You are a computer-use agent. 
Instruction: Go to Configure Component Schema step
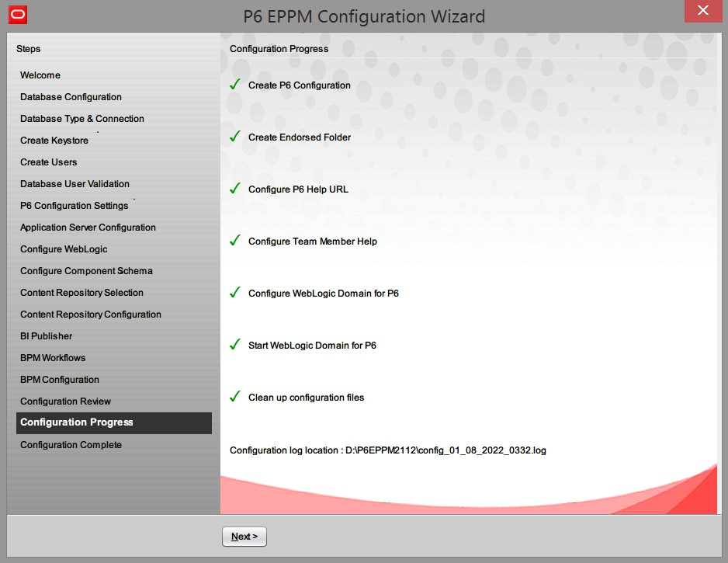click(x=86, y=271)
